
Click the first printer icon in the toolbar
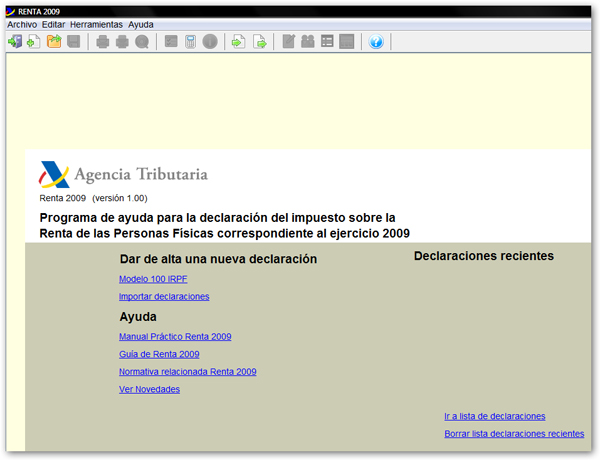coord(103,41)
